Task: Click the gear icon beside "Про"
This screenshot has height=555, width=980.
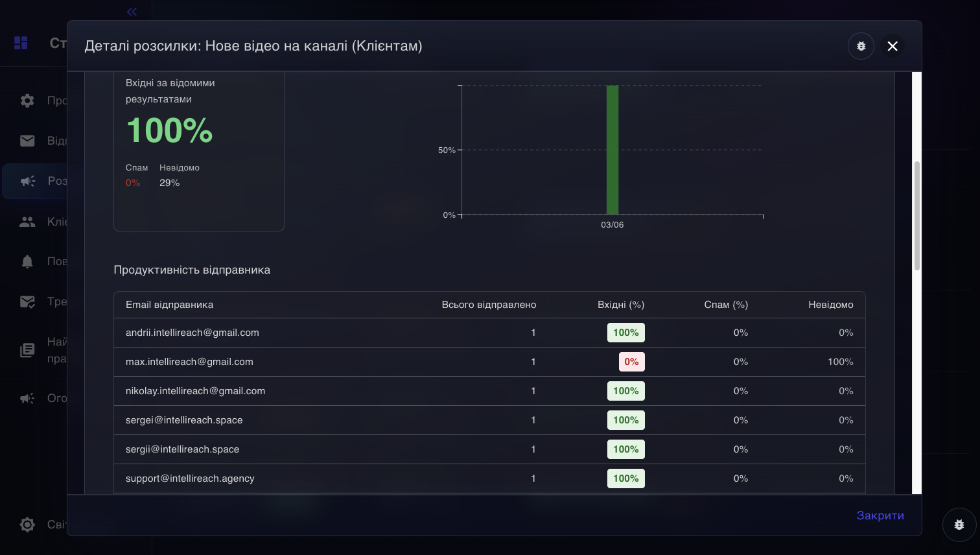Action: tap(27, 100)
